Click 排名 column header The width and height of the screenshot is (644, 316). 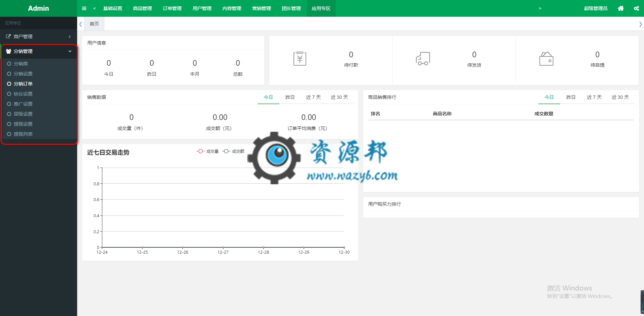(375, 114)
